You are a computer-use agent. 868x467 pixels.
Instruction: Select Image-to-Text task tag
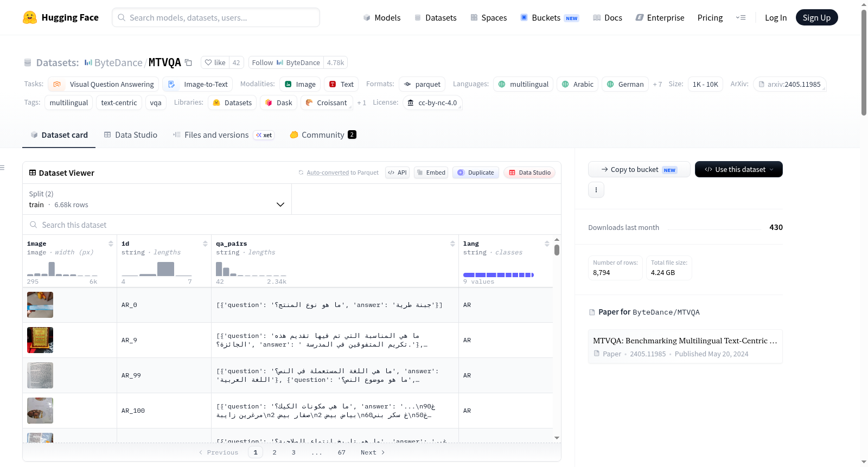pos(197,84)
